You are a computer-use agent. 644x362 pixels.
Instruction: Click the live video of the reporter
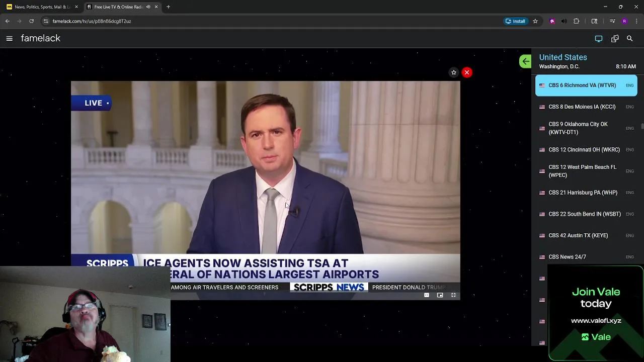265,190
